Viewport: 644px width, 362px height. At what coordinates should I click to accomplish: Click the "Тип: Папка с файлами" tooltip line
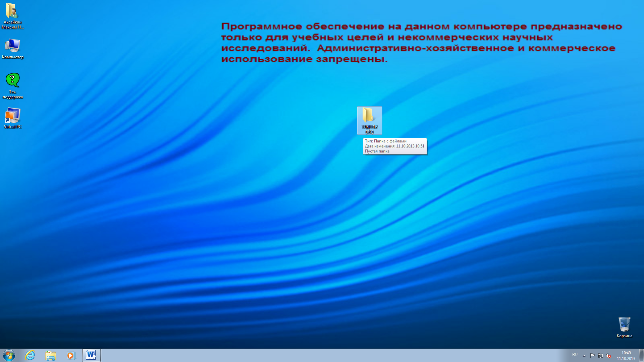click(386, 141)
